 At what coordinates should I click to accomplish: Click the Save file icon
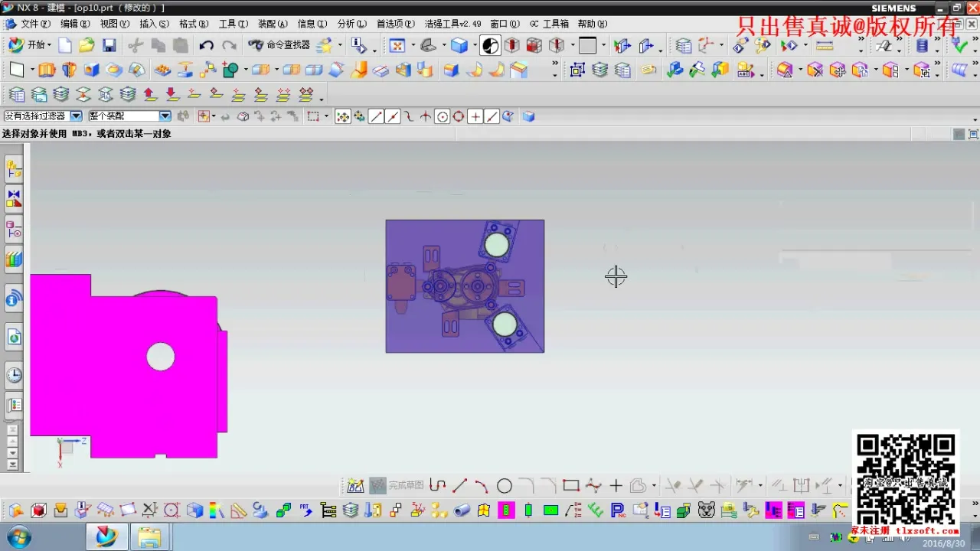click(109, 46)
